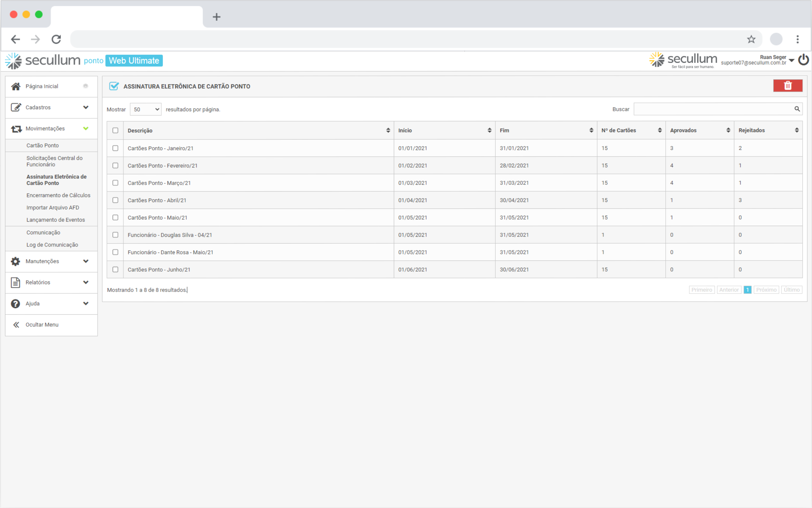
Task: Reload the page in browser
Action: click(x=56, y=39)
